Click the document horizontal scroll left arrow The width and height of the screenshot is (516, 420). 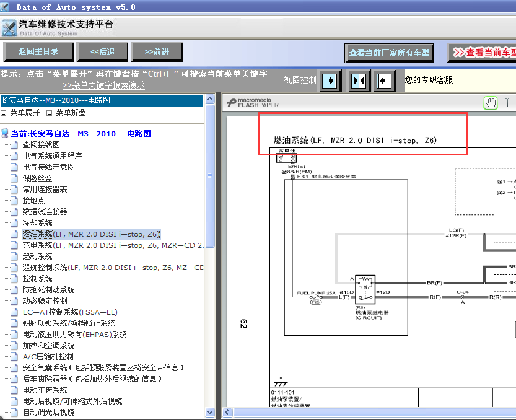pos(227,412)
